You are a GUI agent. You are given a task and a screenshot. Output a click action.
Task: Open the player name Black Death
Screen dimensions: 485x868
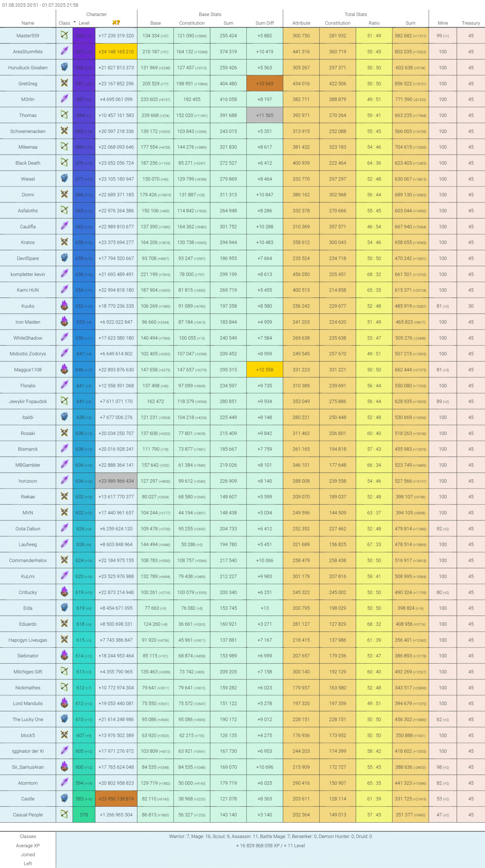28,163
